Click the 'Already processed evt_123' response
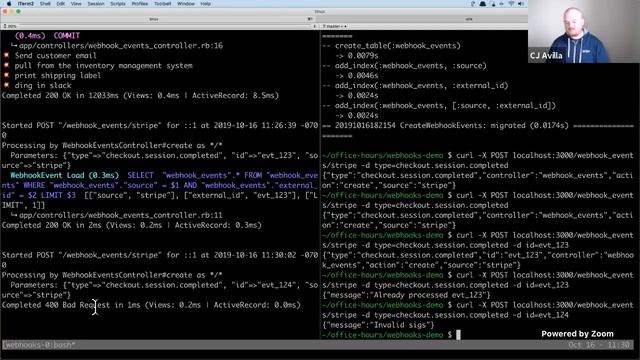This screenshot has width=640, height=360. click(x=407, y=295)
